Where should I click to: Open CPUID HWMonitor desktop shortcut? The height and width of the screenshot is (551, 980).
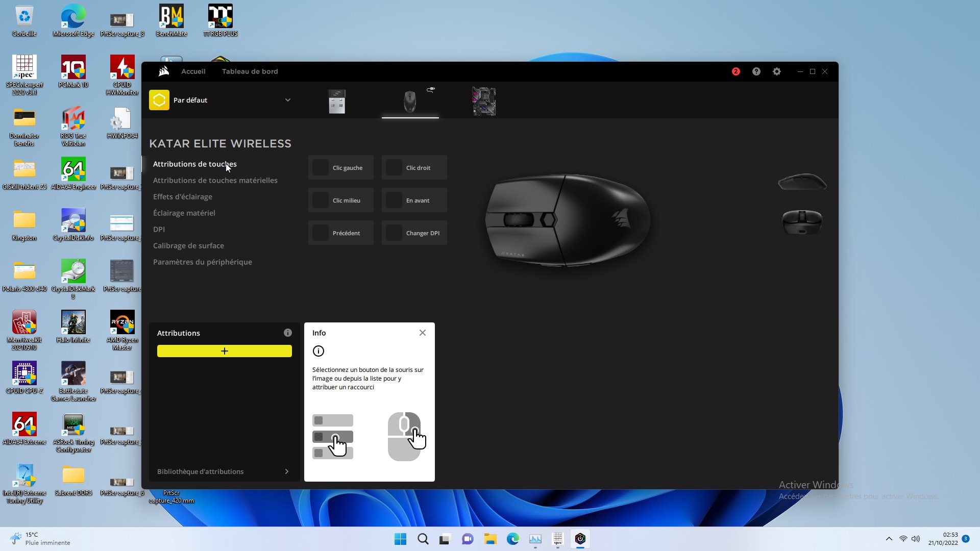pyautogui.click(x=122, y=76)
